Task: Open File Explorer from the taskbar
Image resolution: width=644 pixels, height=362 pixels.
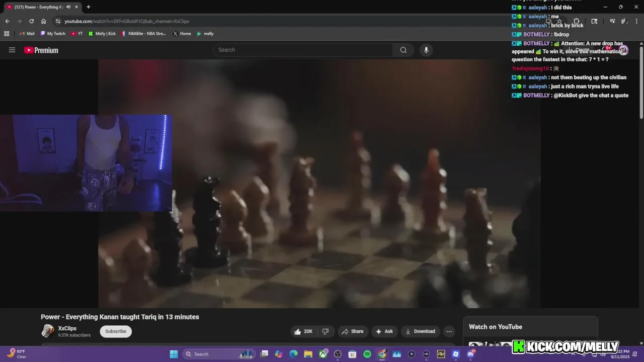Action: (308, 354)
